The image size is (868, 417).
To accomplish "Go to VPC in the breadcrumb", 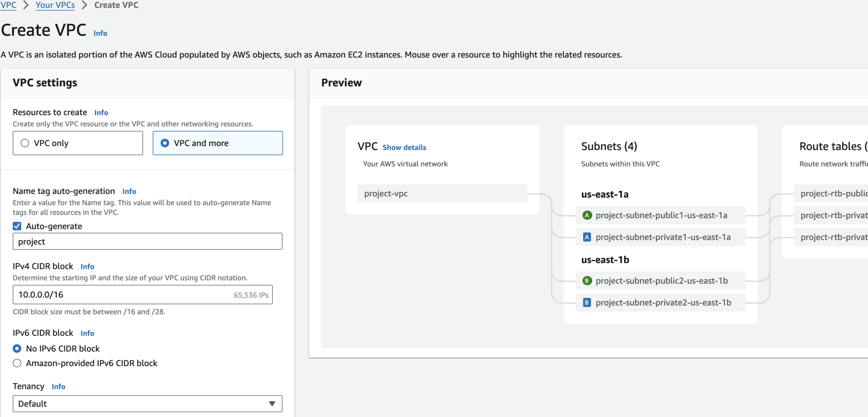I will coord(8,5).
